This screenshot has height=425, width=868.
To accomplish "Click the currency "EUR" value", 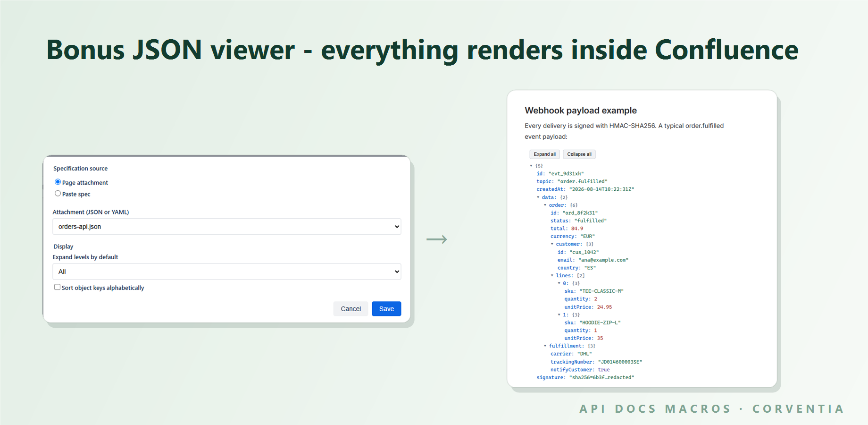I will pos(588,236).
